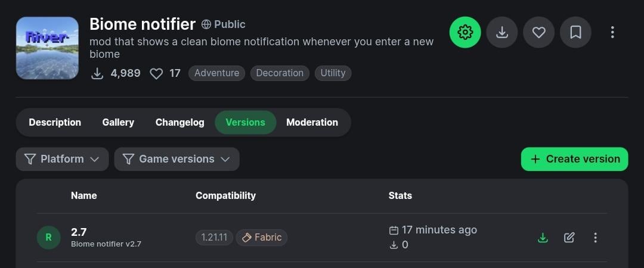Open the Biome notifier v2.7 version link
The height and width of the screenshot is (268, 644).
click(x=106, y=244)
